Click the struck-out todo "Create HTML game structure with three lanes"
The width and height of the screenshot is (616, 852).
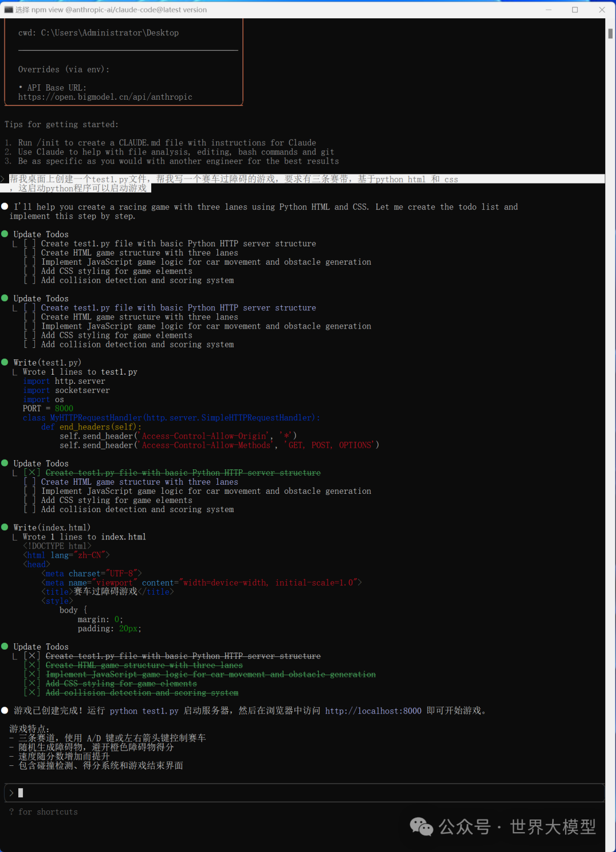coord(144,665)
